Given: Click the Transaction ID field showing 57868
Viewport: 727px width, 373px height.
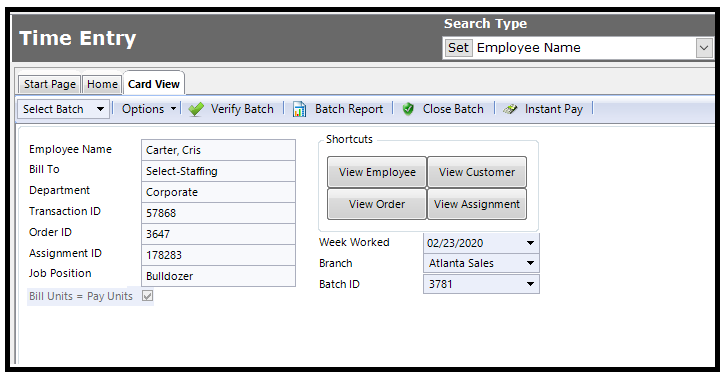Looking at the screenshot, I should 218,213.
